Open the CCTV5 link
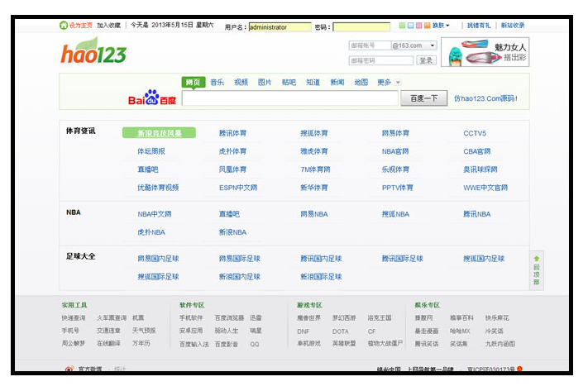Viewport: 588px width, 391px height. point(475,133)
